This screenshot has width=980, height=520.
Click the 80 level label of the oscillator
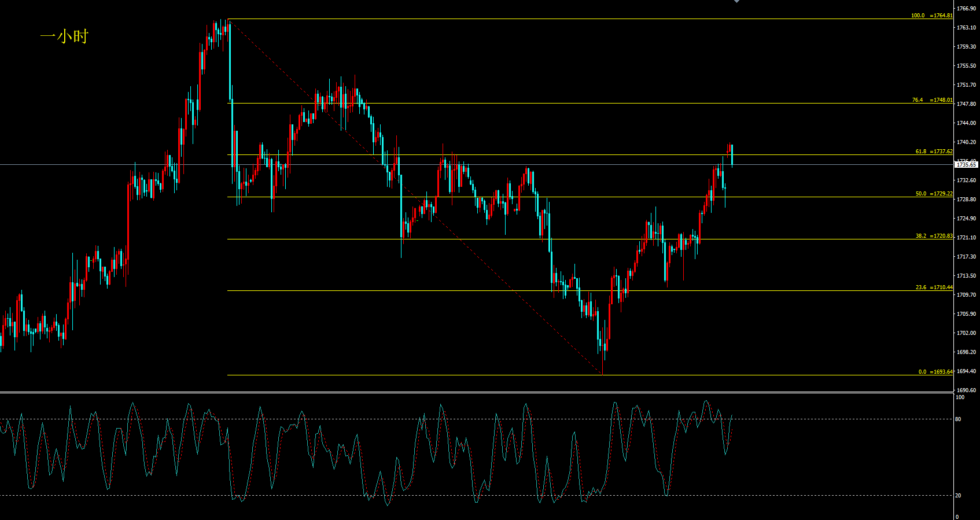pyautogui.click(x=959, y=419)
